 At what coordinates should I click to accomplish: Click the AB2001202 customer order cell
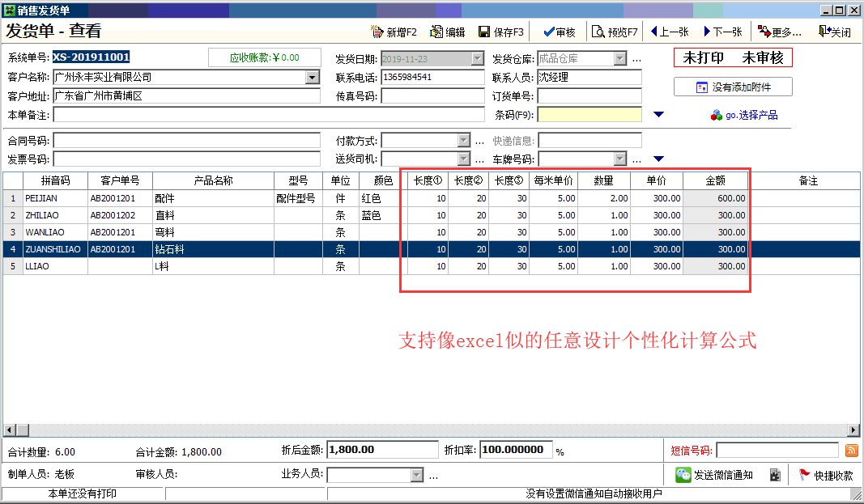point(120,215)
